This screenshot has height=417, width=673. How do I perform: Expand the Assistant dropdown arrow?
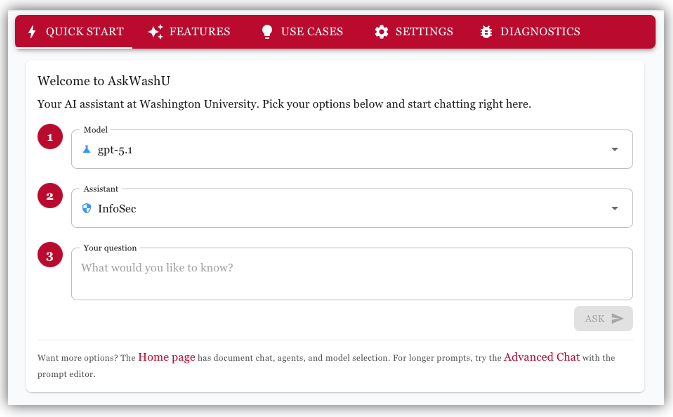pyautogui.click(x=614, y=208)
